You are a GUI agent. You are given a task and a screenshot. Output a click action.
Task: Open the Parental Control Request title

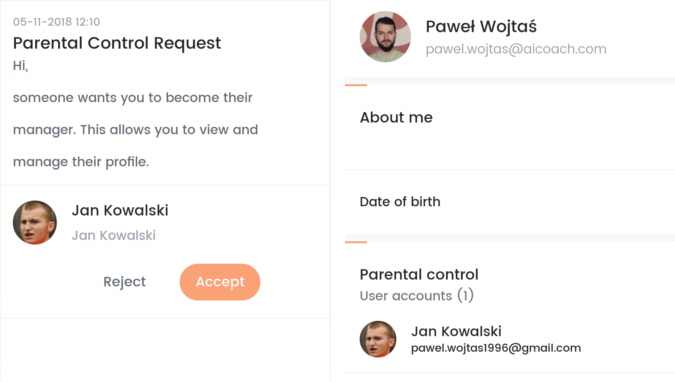(117, 43)
